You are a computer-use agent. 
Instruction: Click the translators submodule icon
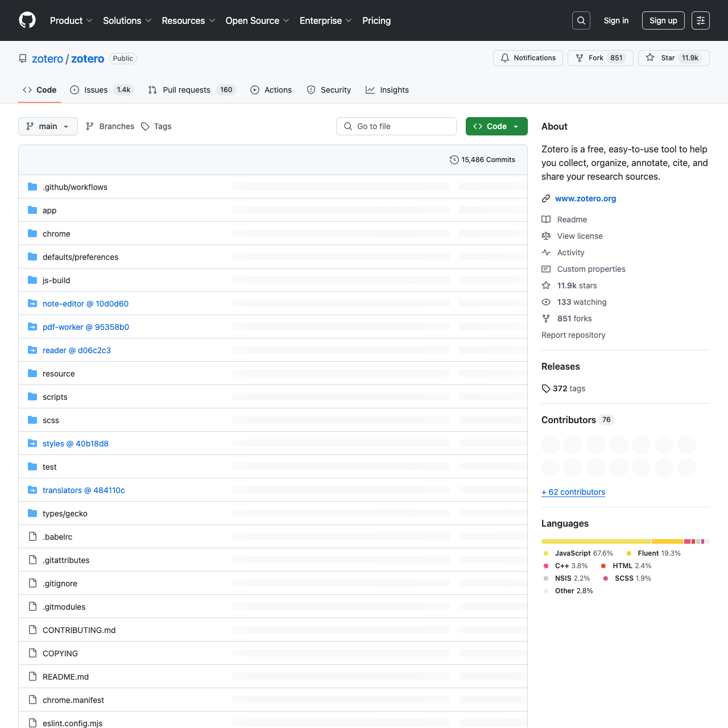pos(32,490)
